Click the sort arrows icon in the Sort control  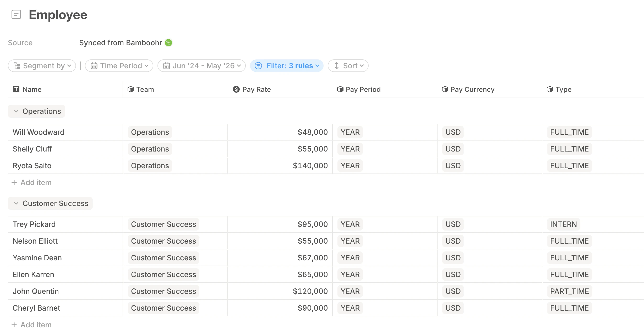337,66
